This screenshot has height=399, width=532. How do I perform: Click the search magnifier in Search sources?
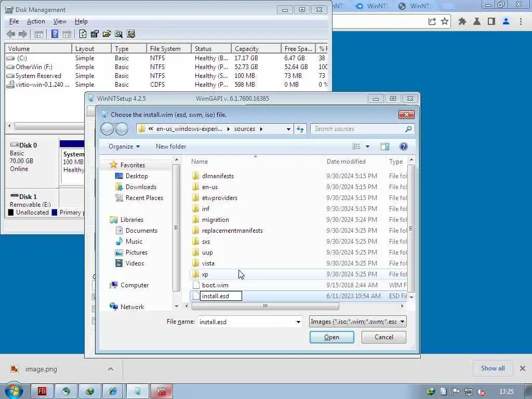click(x=408, y=129)
